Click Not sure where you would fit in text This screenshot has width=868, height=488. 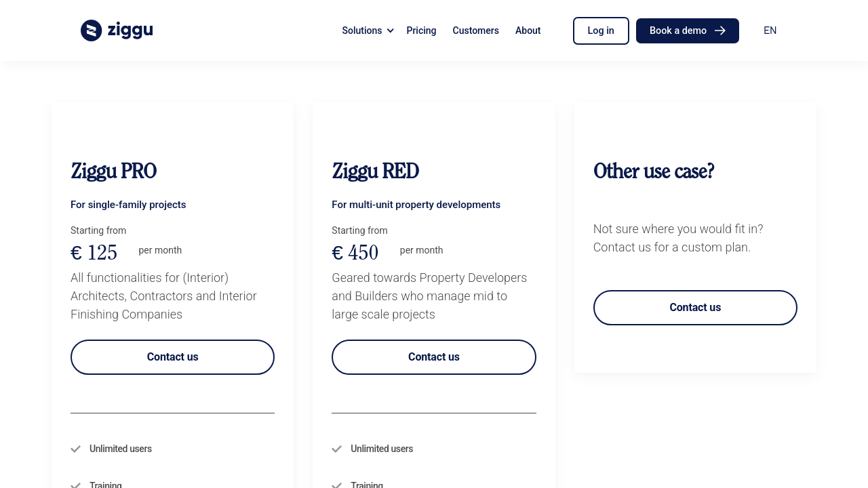678,229
